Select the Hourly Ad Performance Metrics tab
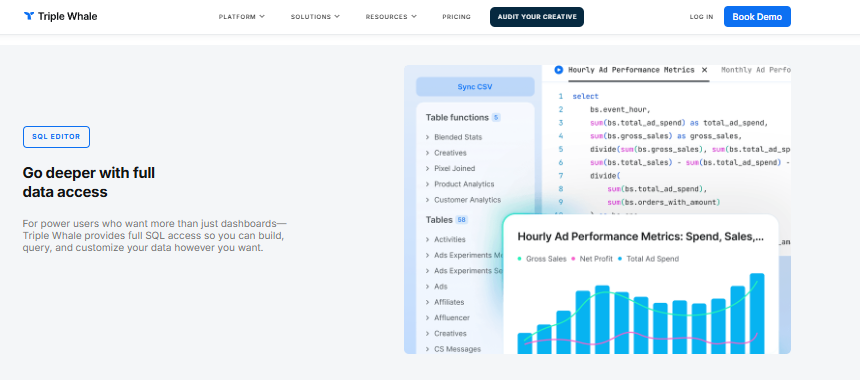860x380 pixels. [631, 70]
